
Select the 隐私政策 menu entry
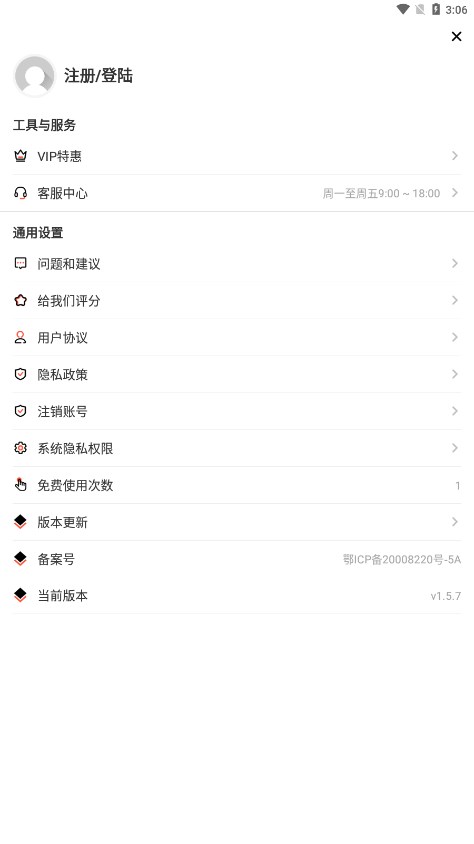click(237, 374)
